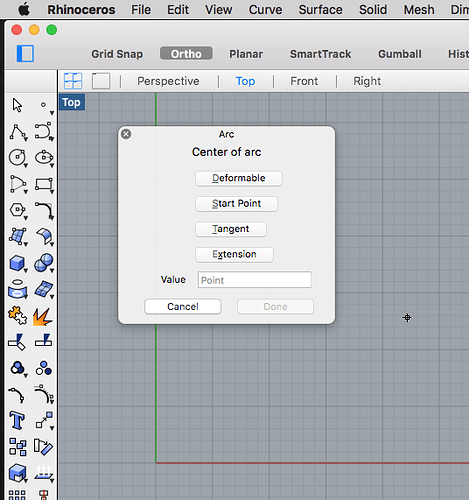Image resolution: width=469 pixels, height=500 pixels.
Task: Select the arrow pointer selection tool
Action: point(17,105)
